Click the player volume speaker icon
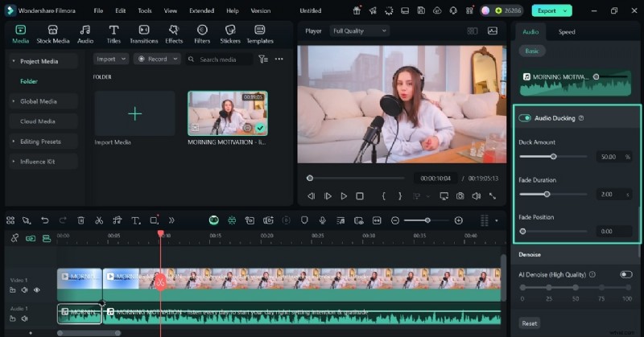644x337 pixels. [x=477, y=196]
